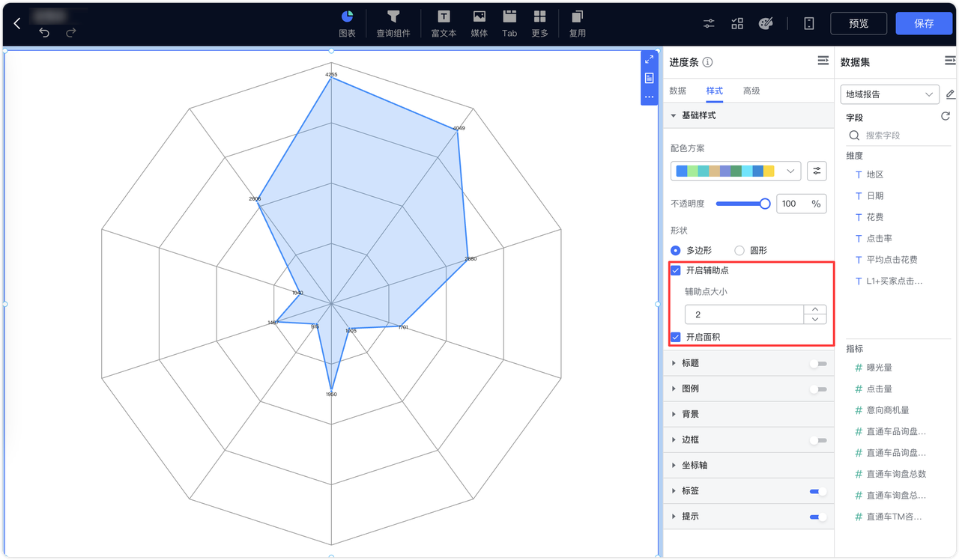Image resolution: width=959 pixels, height=560 pixels.
Task: Refresh the 字段 field list
Action: coord(946,116)
